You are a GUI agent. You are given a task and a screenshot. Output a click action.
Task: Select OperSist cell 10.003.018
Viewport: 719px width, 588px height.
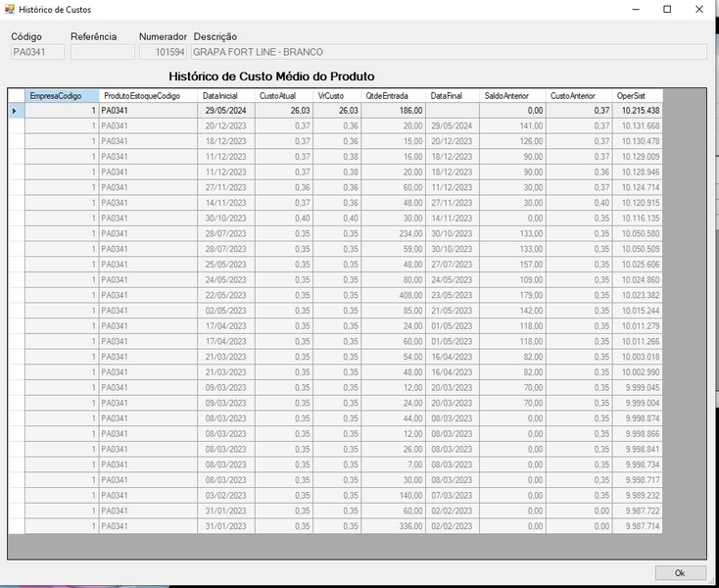click(x=638, y=357)
